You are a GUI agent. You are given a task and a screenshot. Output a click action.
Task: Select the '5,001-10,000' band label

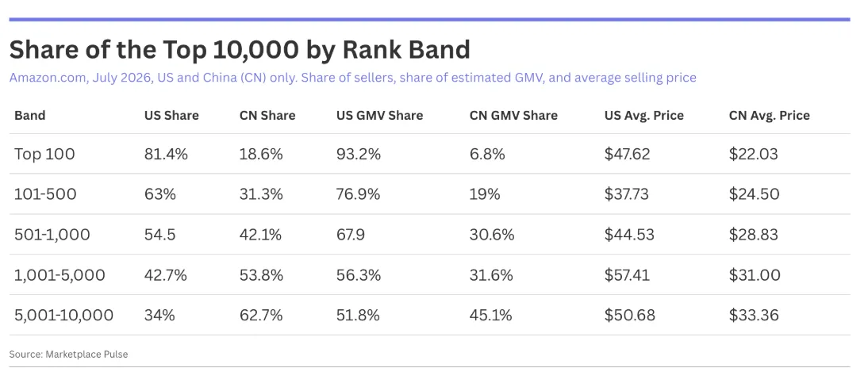[x=64, y=316]
